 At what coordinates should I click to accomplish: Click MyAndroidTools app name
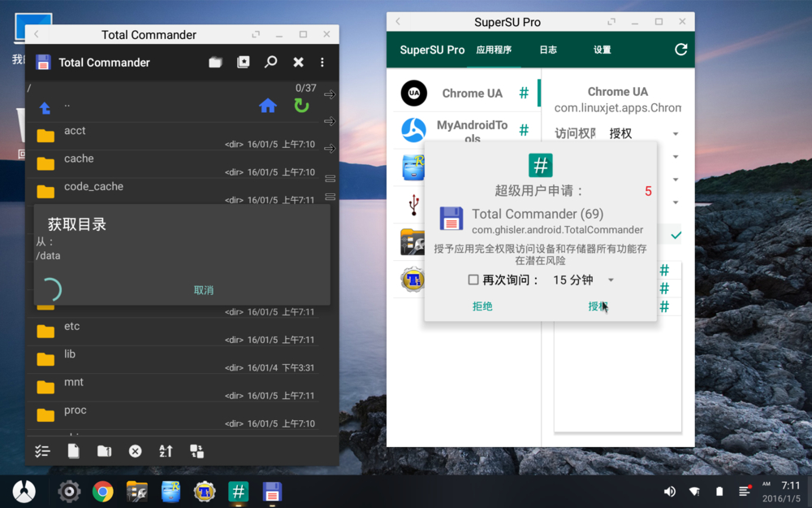tap(473, 132)
